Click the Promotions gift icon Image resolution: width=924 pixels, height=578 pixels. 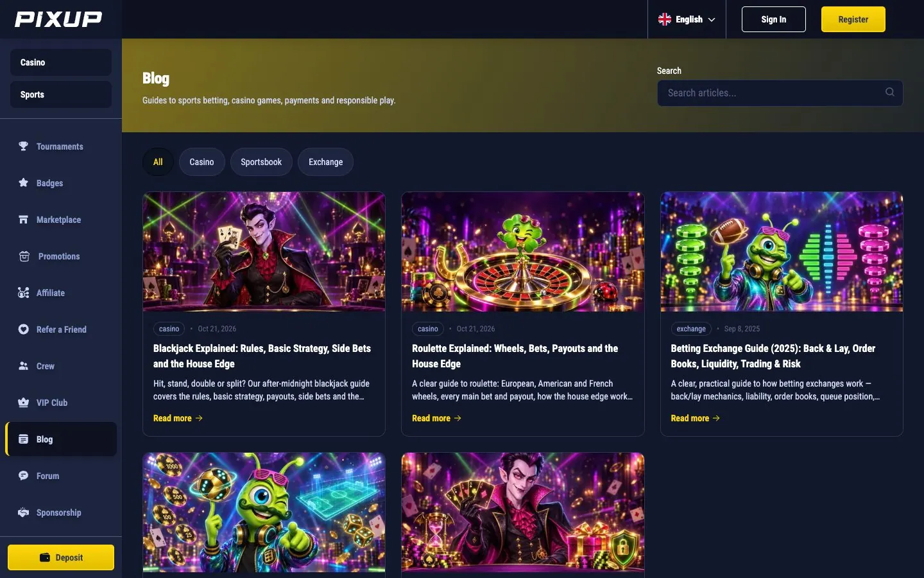(24, 256)
